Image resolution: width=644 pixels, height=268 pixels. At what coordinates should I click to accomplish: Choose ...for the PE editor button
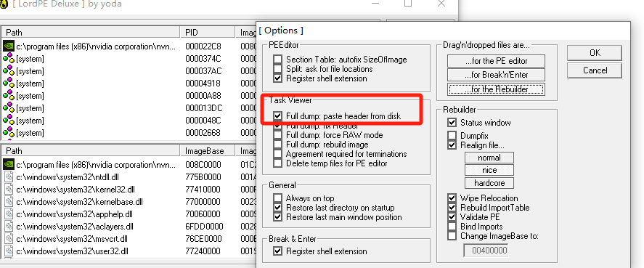click(496, 61)
